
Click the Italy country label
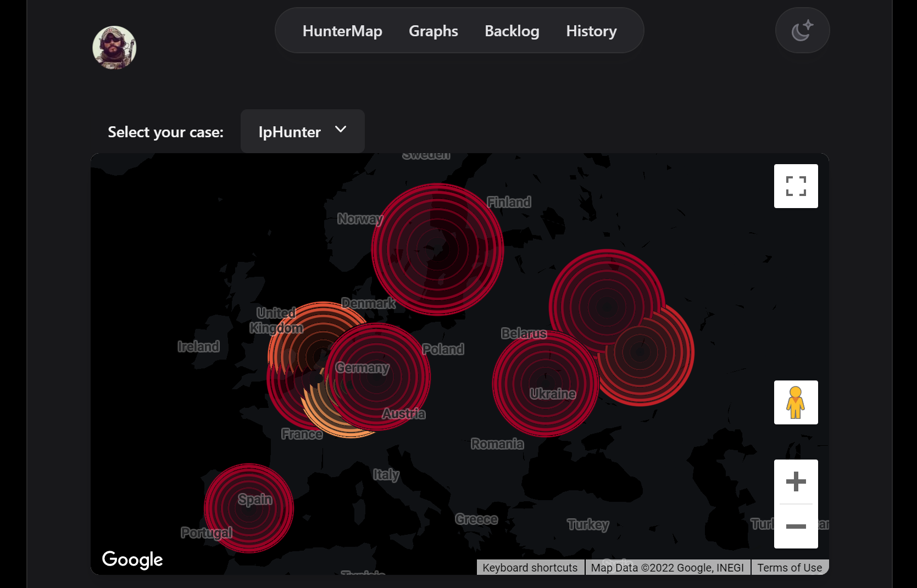386,474
